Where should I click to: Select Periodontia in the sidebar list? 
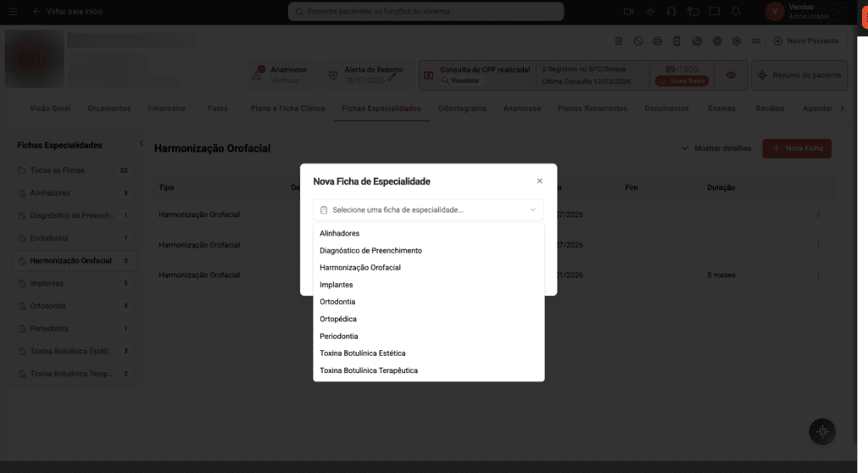coord(75,328)
